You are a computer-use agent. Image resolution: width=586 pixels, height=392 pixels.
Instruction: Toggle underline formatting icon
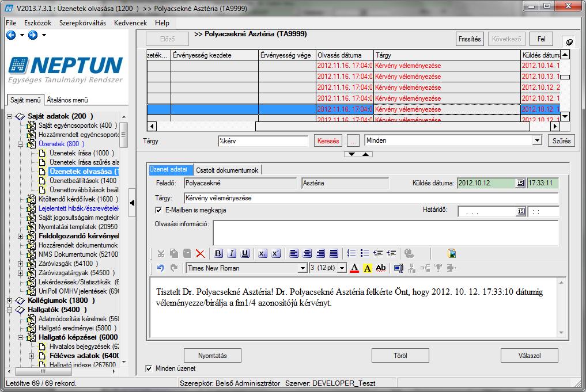(x=245, y=253)
